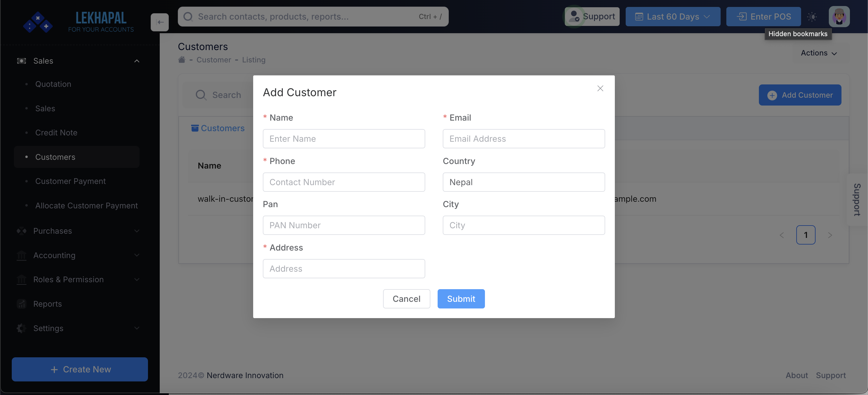The height and width of the screenshot is (395, 868).
Task: Open the Last 60 Days date range dropdown
Action: click(x=673, y=16)
